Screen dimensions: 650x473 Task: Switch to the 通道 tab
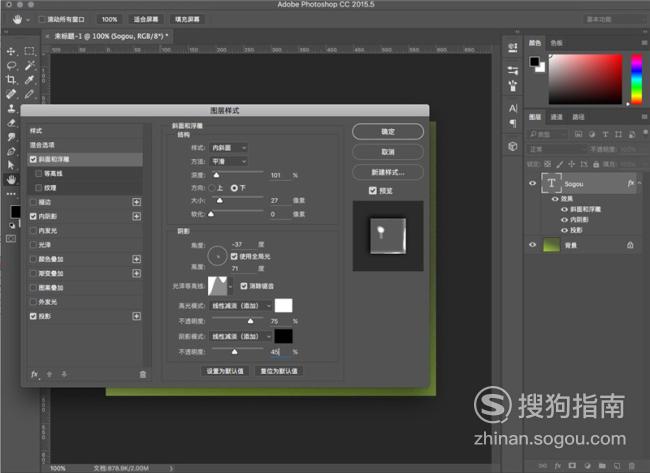pos(556,117)
